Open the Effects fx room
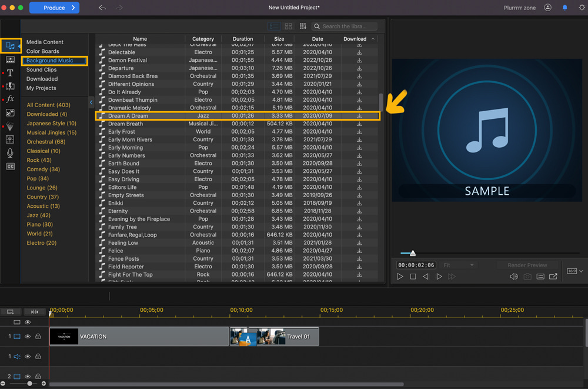This screenshot has height=389, width=588. [10, 99]
